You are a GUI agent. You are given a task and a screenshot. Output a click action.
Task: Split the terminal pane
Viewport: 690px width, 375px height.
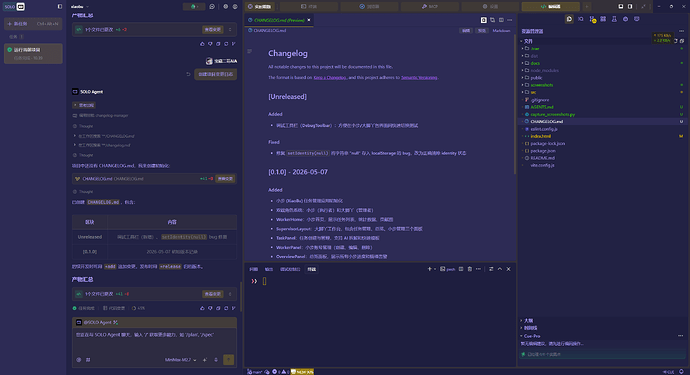tap(461, 269)
